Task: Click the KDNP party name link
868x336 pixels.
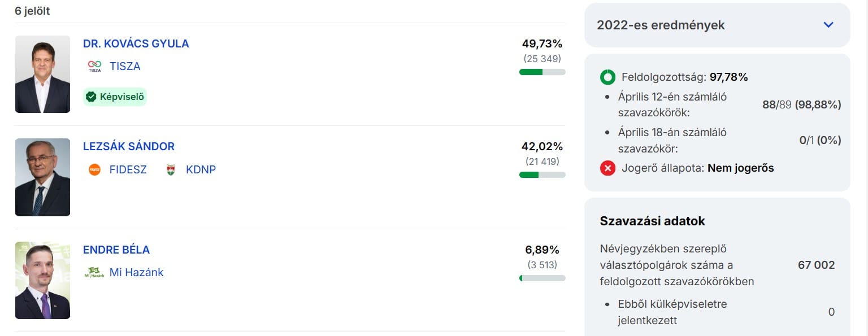Action: click(201, 169)
